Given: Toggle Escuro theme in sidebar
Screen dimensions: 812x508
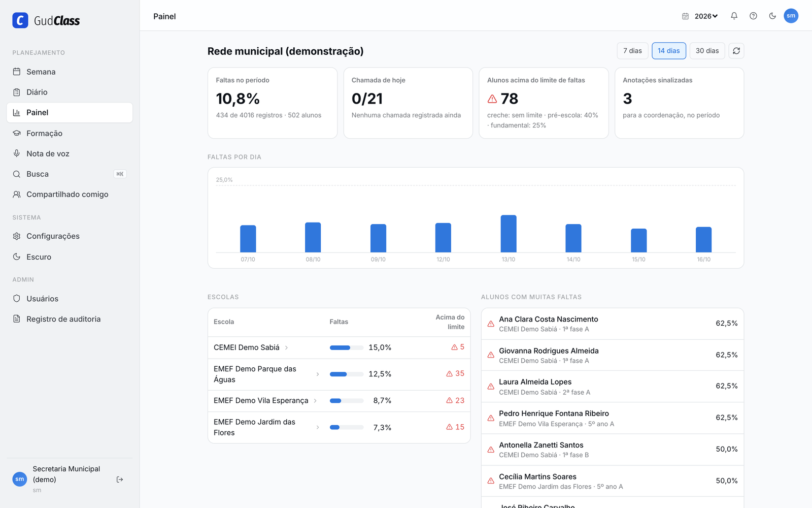Looking at the screenshot, I should (70, 257).
